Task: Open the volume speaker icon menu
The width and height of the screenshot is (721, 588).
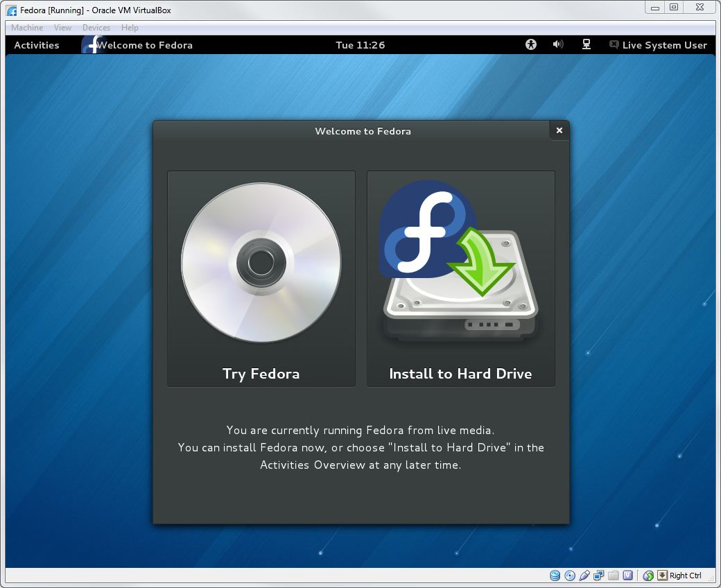Action: (558, 44)
